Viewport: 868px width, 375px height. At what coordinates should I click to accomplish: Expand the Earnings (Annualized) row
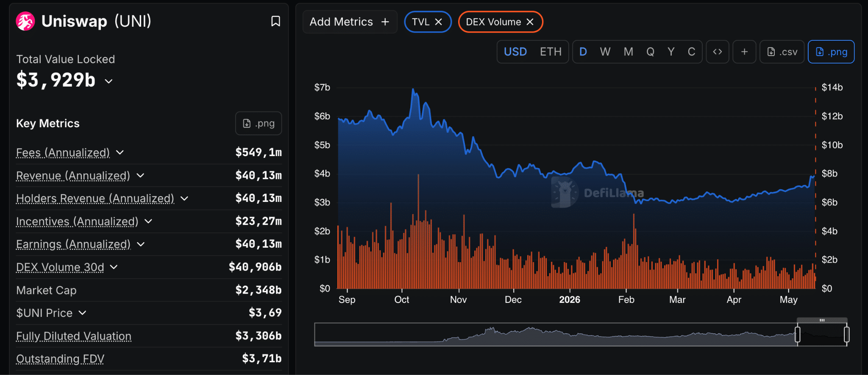[141, 244]
